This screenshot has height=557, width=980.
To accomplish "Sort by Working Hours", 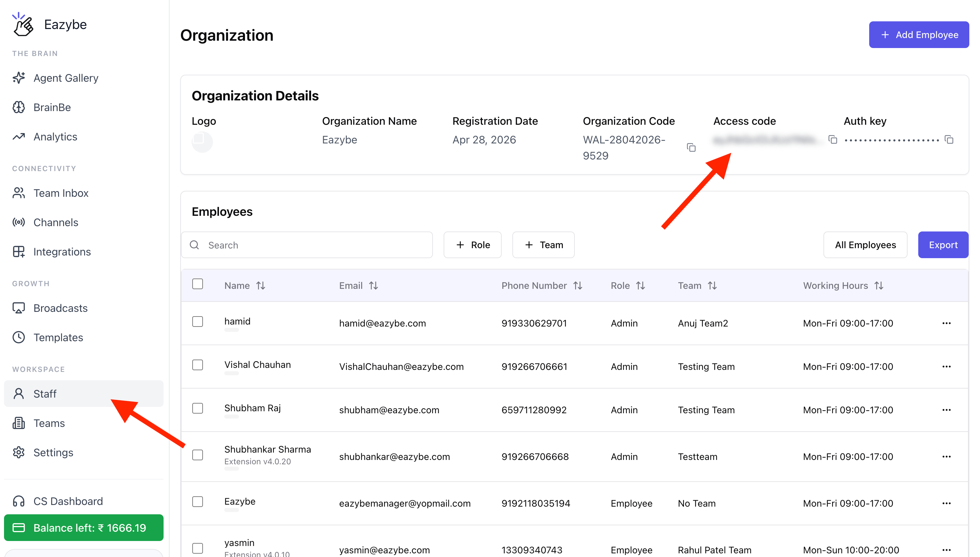I will click(879, 286).
